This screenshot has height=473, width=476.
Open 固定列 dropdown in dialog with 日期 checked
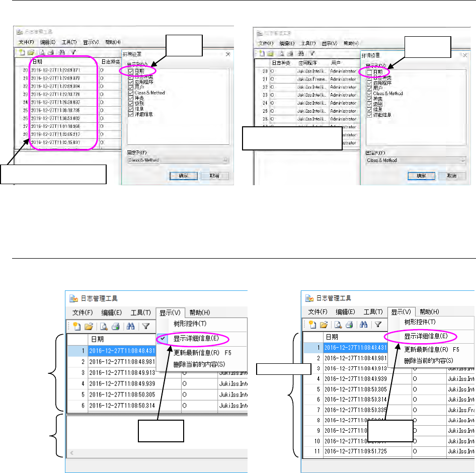(178, 160)
